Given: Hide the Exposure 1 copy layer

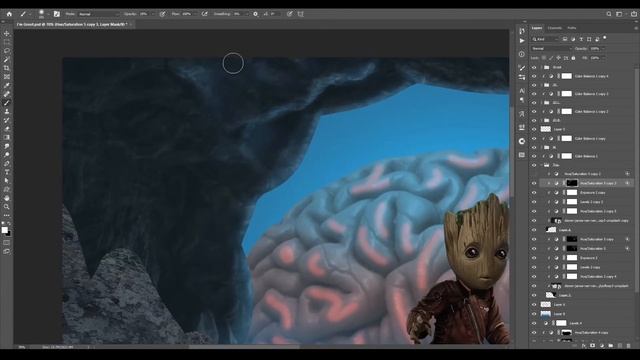Looking at the screenshot, I should coord(534,193).
